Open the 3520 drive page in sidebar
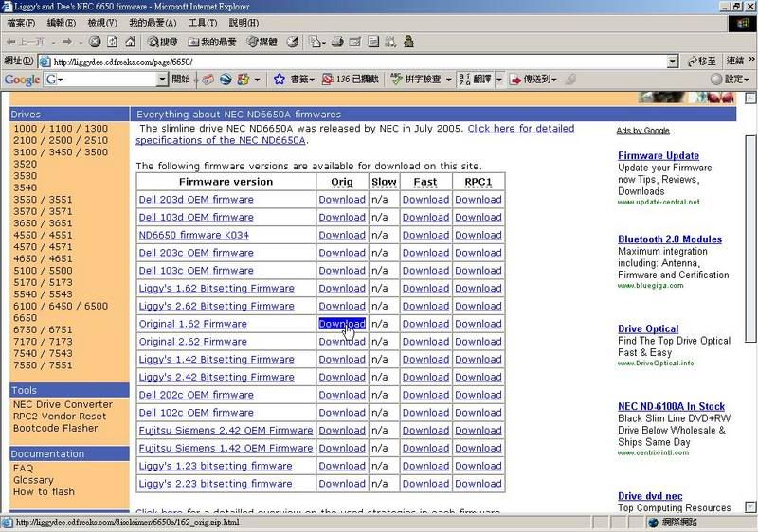The height and width of the screenshot is (532, 758). click(x=26, y=164)
